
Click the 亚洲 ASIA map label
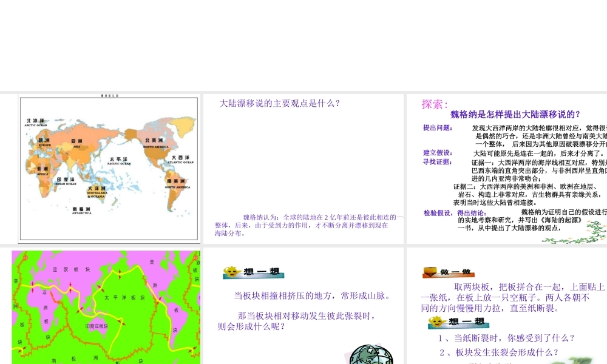pos(76,143)
